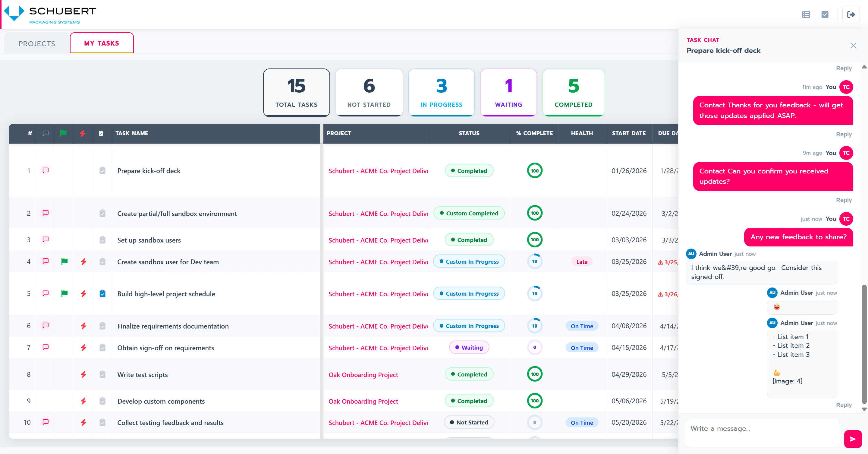Open chat for Prepare kick-off deck row
This screenshot has width=868, height=454.
(46, 170)
